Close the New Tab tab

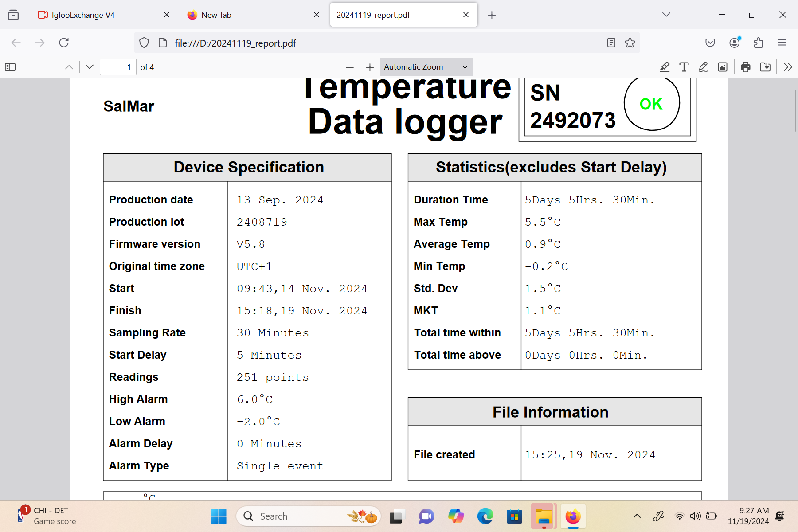click(x=317, y=15)
